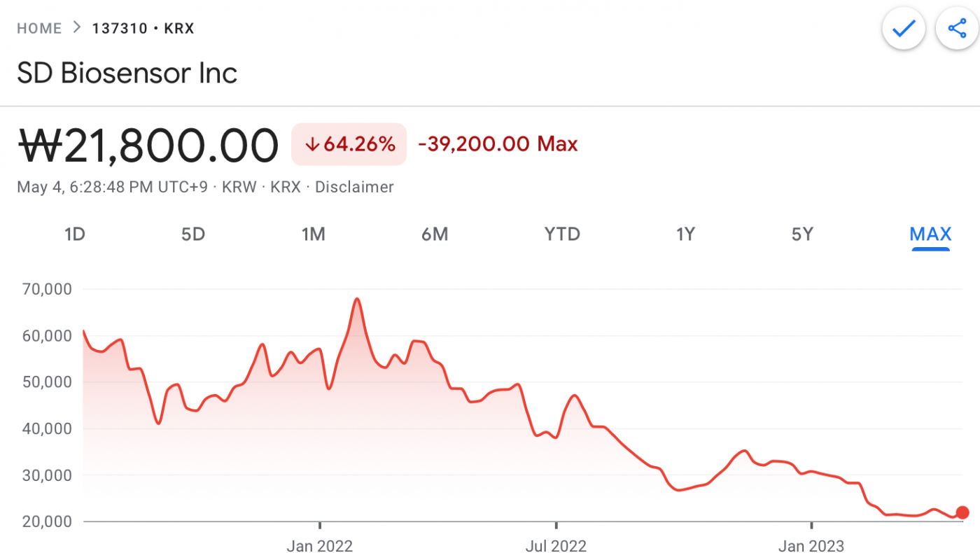Viewport: 980px width, 553px height.
Task: Switch to the 1M range tab
Action: (313, 234)
